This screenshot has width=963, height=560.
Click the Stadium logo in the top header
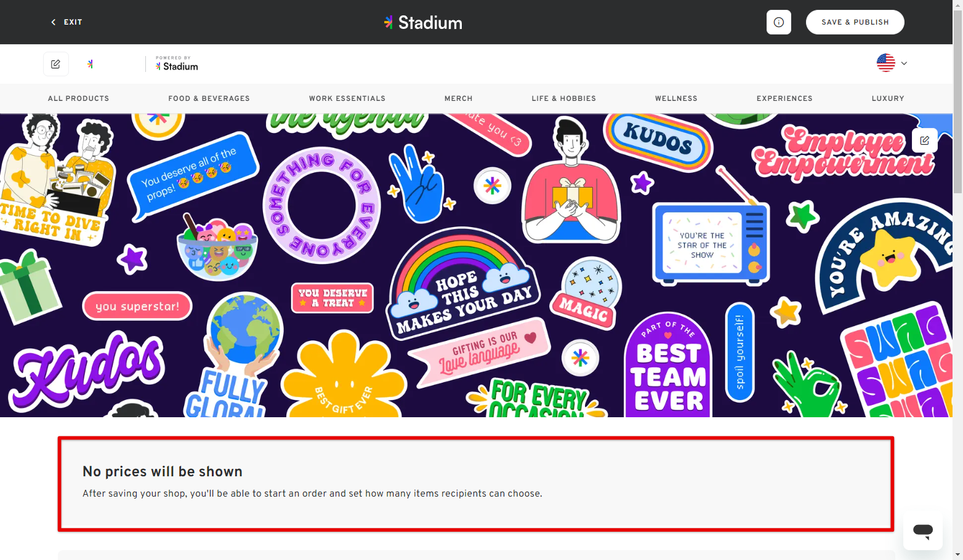pyautogui.click(x=423, y=22)
